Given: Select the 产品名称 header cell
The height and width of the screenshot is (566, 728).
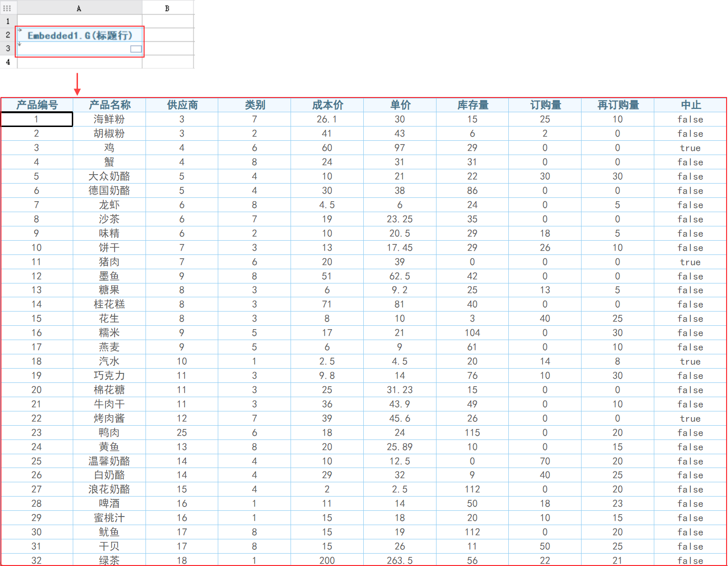Looking at the screenshot, I should (109, 105).
